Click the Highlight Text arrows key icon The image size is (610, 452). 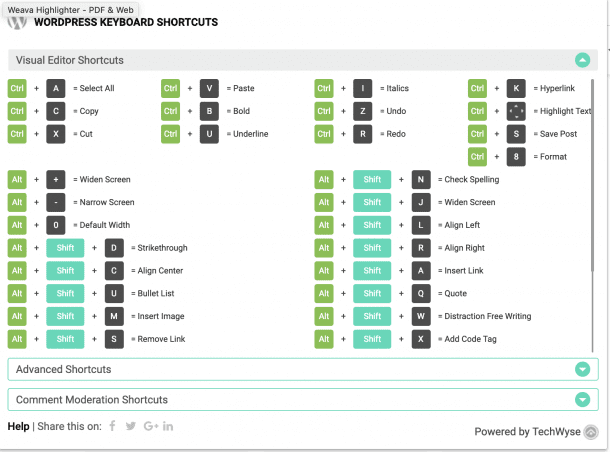point(516,111)
